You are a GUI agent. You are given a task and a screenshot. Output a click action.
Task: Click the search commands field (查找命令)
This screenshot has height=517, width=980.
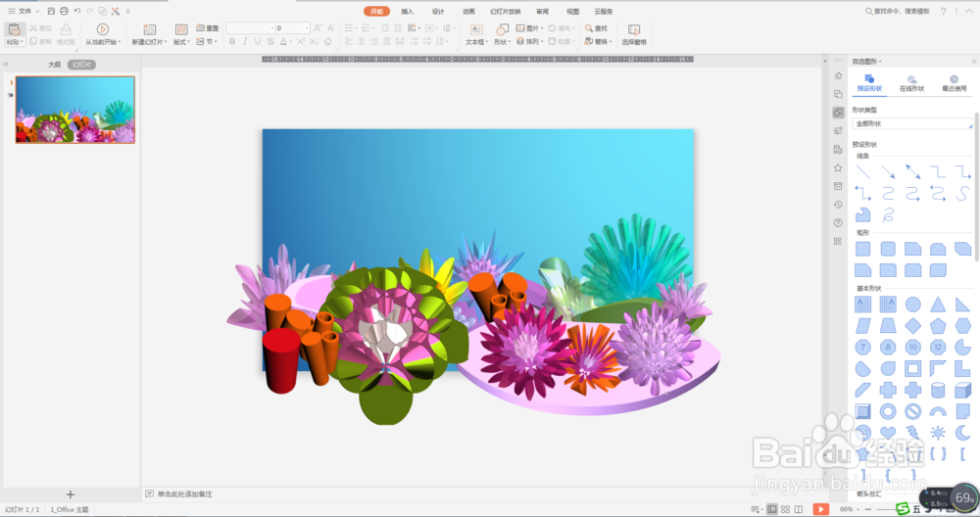click(x=897, y=11)
